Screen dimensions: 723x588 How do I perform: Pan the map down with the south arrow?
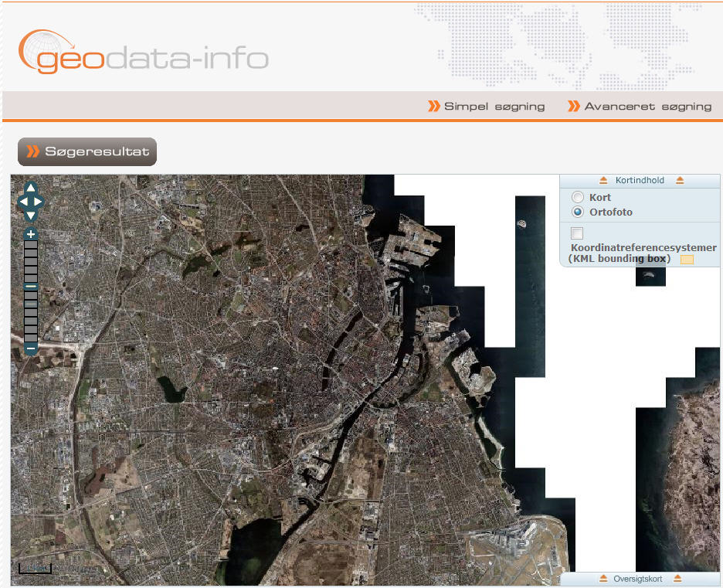pos(31,216)
